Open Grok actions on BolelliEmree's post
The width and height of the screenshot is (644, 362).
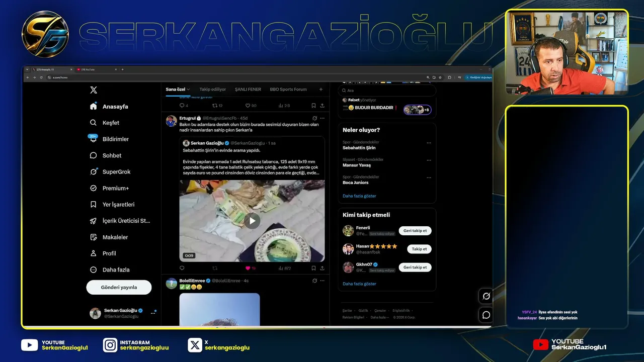tap(314, 281)
